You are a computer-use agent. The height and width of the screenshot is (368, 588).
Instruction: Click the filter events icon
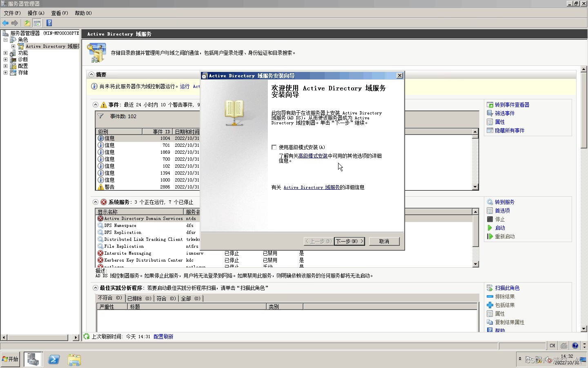[x=490, y=113]
